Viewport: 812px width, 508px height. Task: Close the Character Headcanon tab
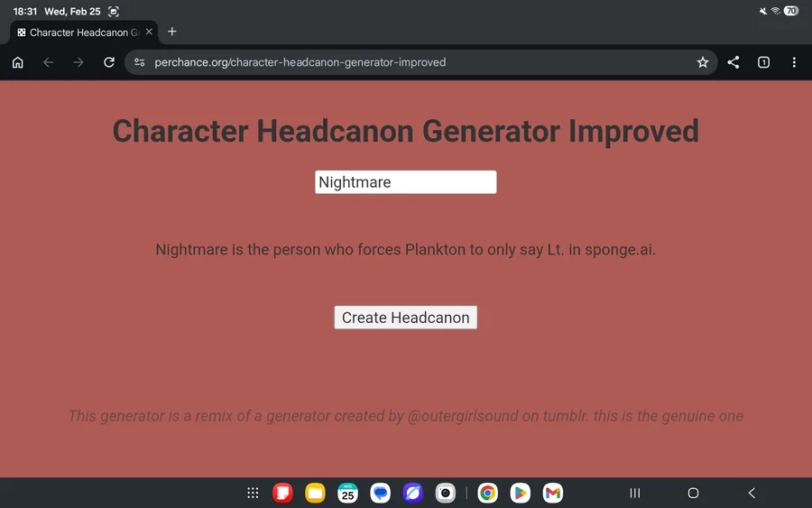click(x=149, y=32)
